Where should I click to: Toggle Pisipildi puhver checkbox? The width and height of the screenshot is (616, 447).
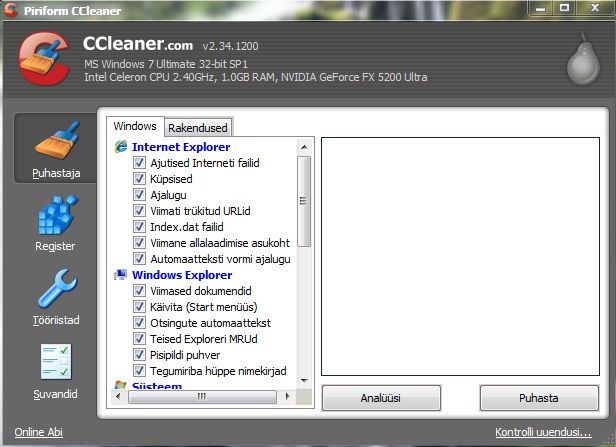(x=140, y=355)
